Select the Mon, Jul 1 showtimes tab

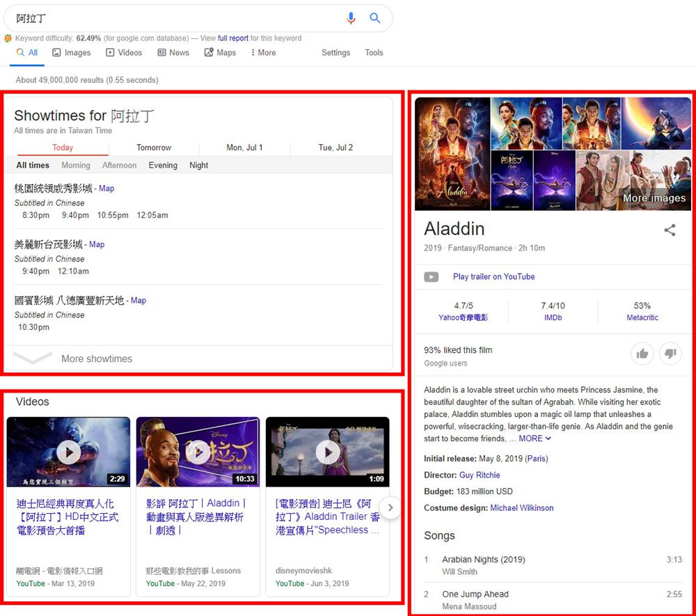(x=244, y=148)
